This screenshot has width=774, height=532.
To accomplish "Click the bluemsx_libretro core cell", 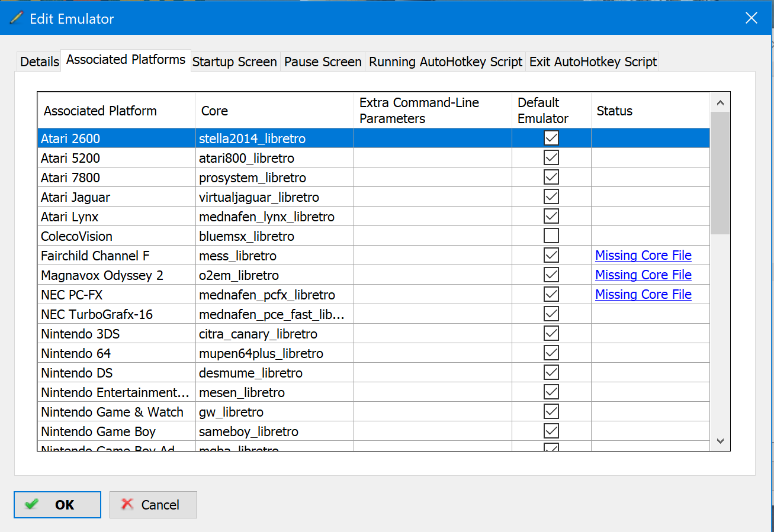I will 275,236.
